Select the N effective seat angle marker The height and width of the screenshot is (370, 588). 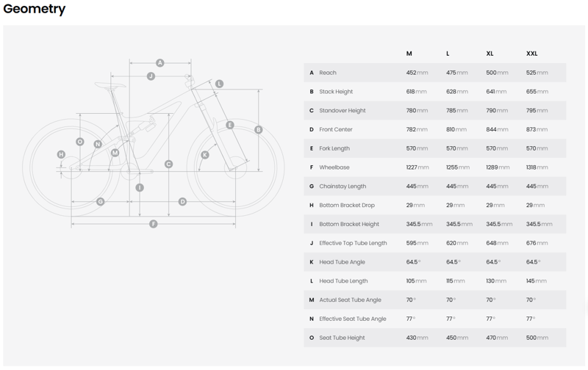pyautogui.click(x=98, y=144)
